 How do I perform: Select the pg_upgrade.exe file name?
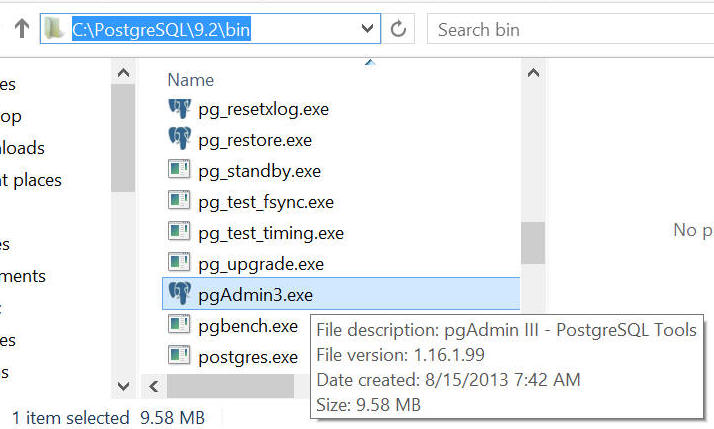tap(261, 265)
